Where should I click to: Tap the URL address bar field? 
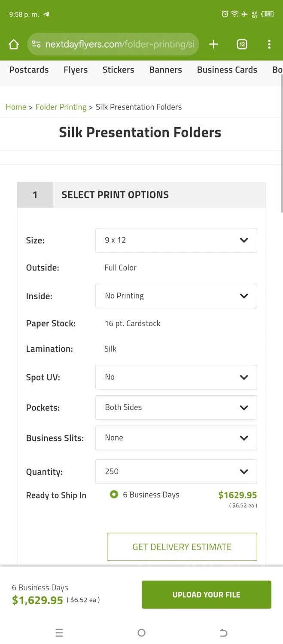(x=119, y=44)
